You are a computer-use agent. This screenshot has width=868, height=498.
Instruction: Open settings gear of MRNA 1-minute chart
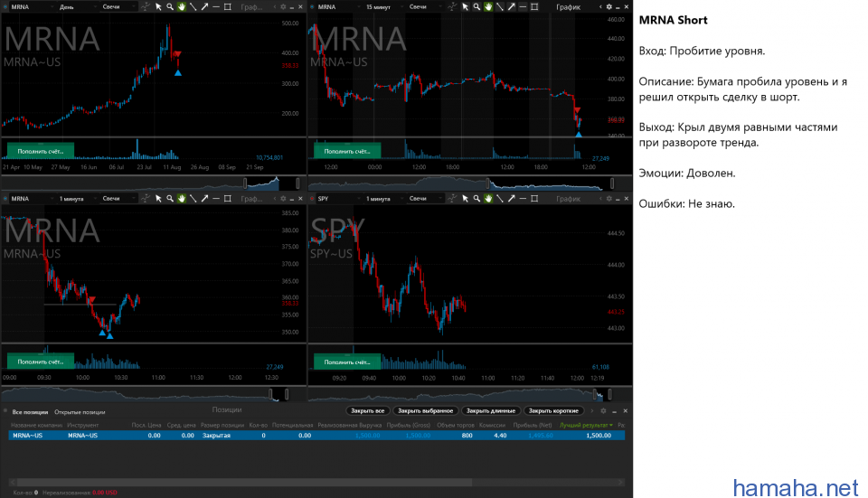click(283, 198)
